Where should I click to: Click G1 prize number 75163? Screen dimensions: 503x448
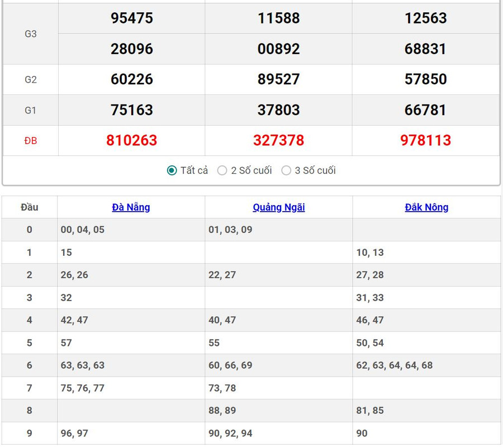[132, 110]
